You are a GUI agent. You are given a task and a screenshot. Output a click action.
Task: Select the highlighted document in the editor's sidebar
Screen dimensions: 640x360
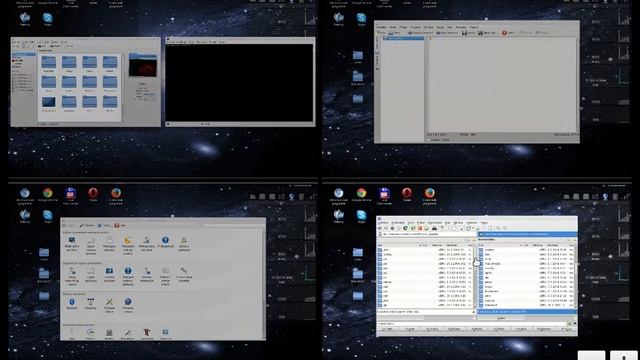tap(404, 38)
